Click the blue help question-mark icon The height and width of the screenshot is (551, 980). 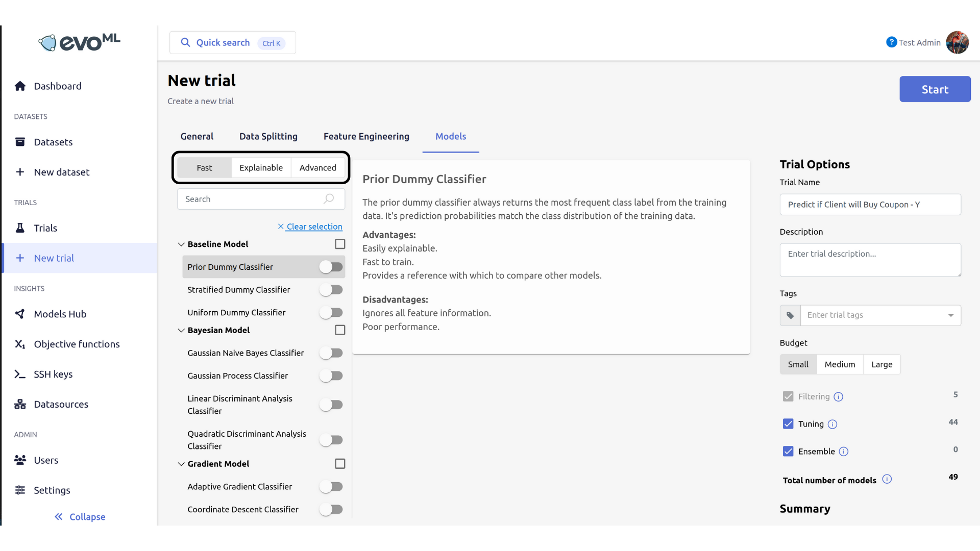coord(891,42)
